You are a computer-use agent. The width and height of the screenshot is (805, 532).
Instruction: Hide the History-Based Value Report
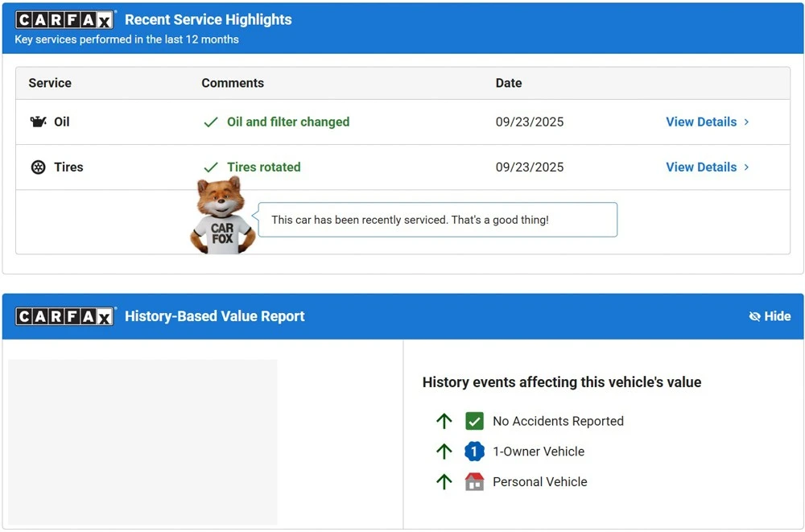(770, 316)
